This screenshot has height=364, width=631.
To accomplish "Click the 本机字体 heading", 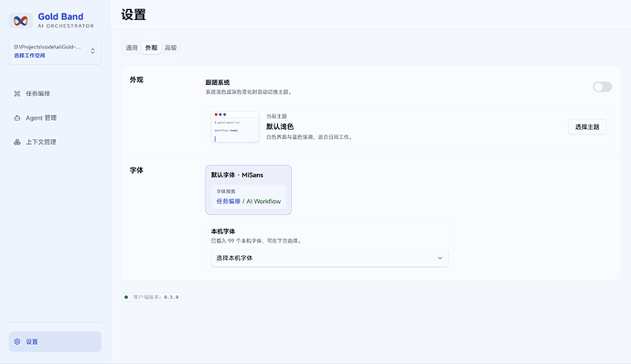I will (223, 231).
